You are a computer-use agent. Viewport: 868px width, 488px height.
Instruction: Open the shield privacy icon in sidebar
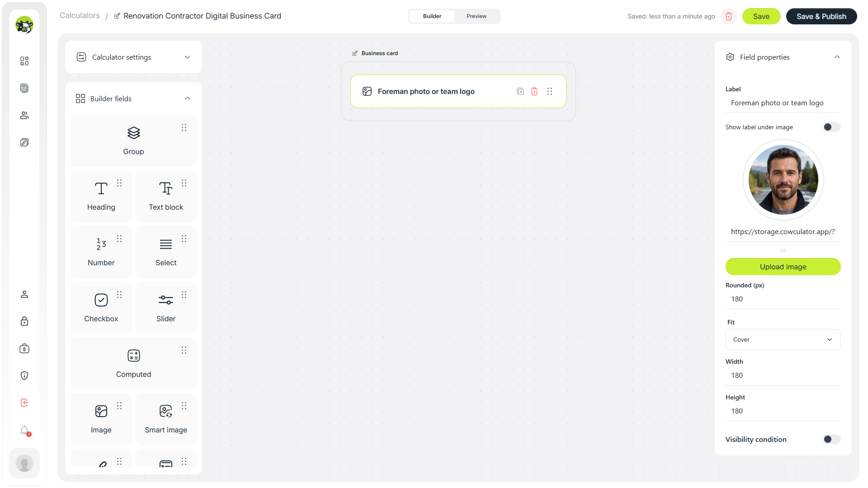pyautogui.click(x=24, y=375)
